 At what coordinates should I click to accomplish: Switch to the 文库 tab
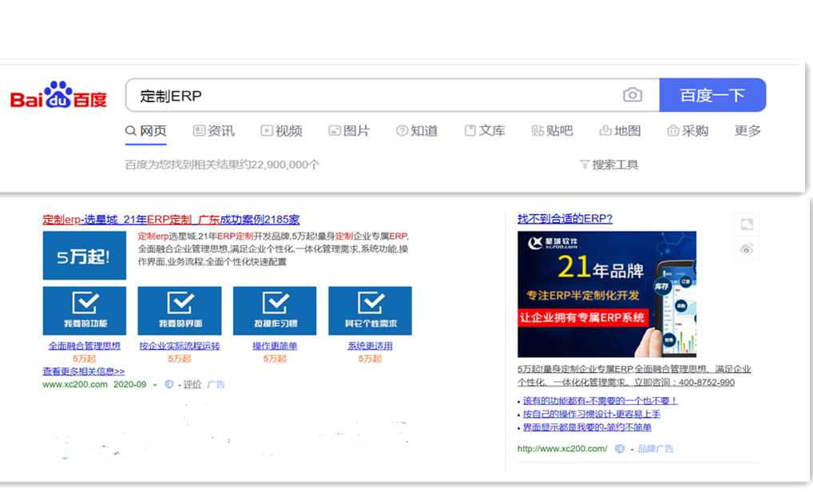(x=485, y=131)
